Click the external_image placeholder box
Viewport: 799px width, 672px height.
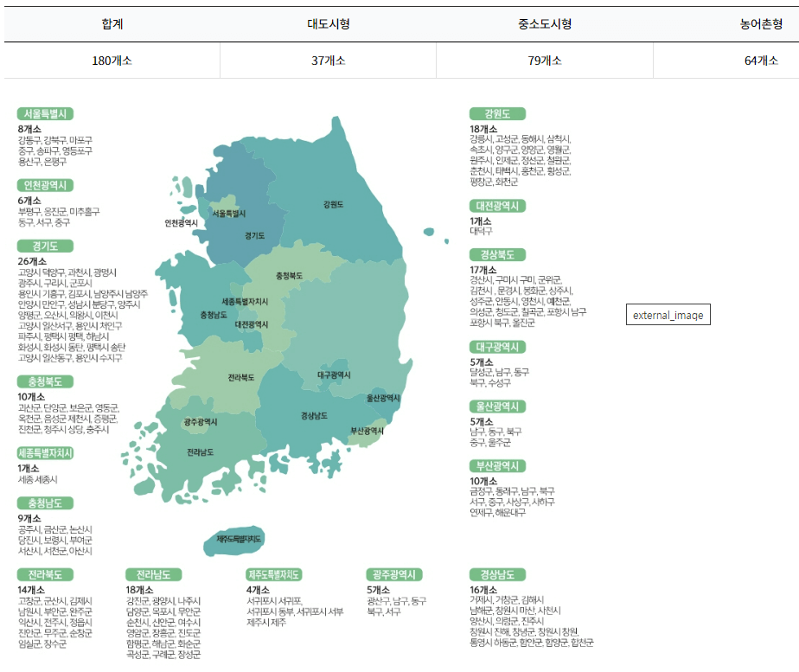click(x=667, y=314)
